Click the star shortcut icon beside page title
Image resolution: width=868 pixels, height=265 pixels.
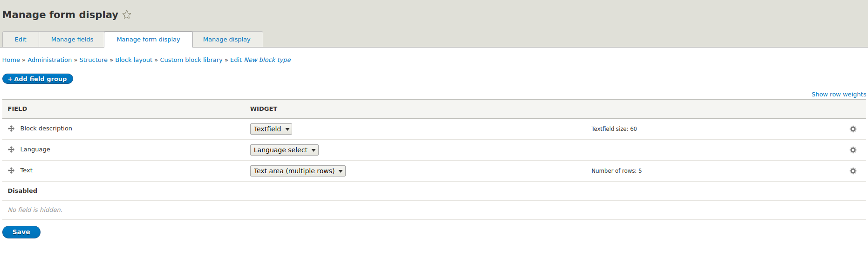(127, 15)
